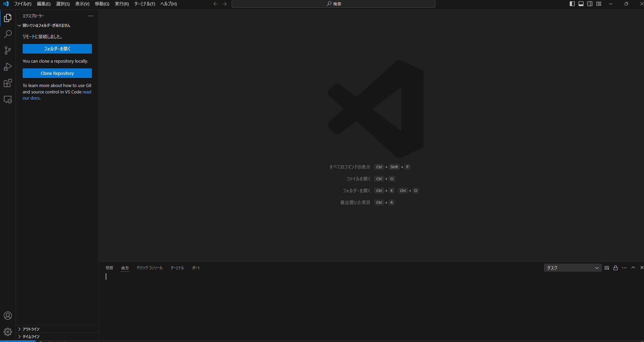Click the Clone Repository button

point(57,73)
